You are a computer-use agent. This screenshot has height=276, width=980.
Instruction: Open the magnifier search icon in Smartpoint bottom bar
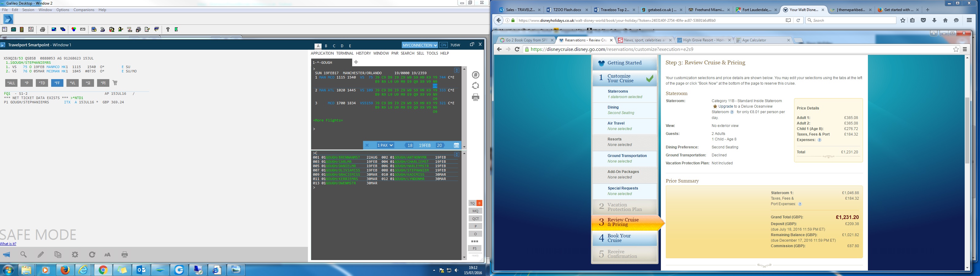(x=24, y=255)
